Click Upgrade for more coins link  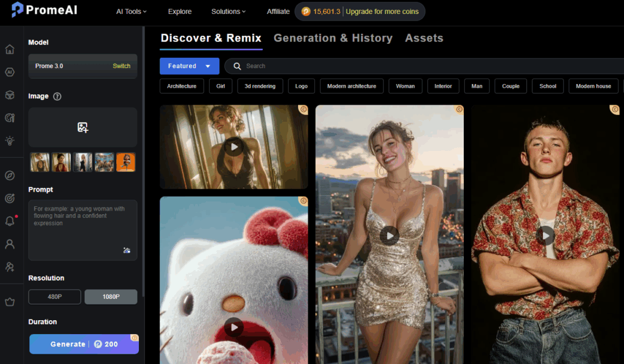[x=382, y=12]
